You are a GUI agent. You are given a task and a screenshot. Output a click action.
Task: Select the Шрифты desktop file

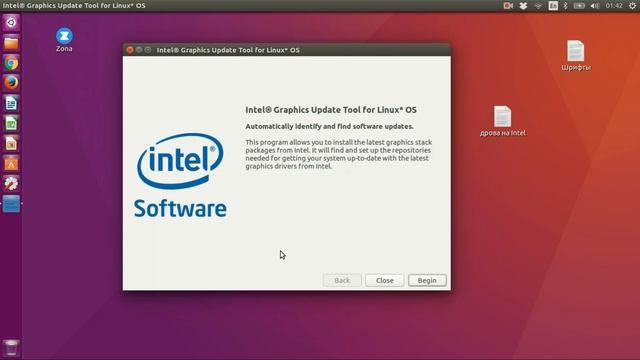click(x=576, y=56)
